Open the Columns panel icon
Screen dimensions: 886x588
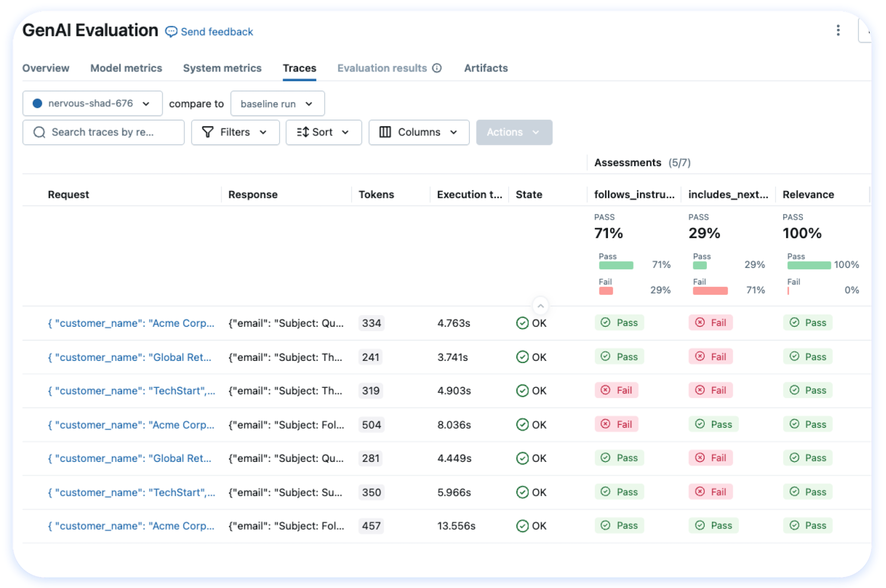coord(385,132)
